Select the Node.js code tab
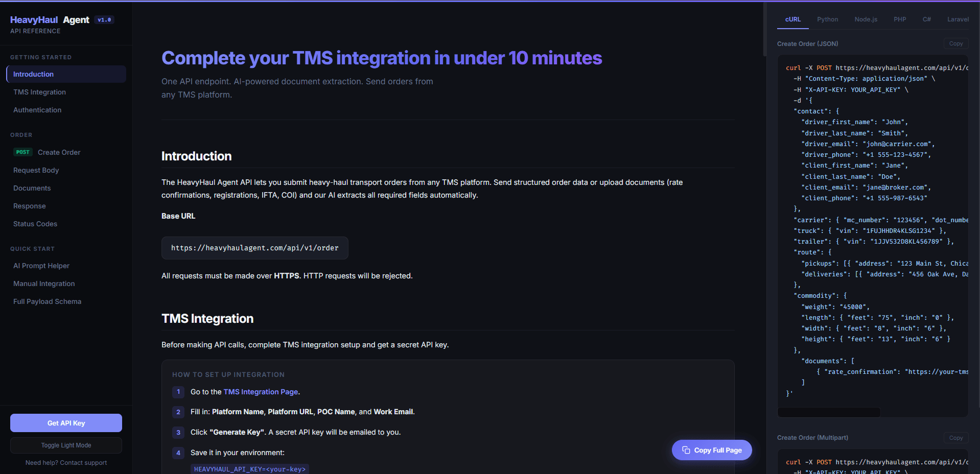 (866, 19)
